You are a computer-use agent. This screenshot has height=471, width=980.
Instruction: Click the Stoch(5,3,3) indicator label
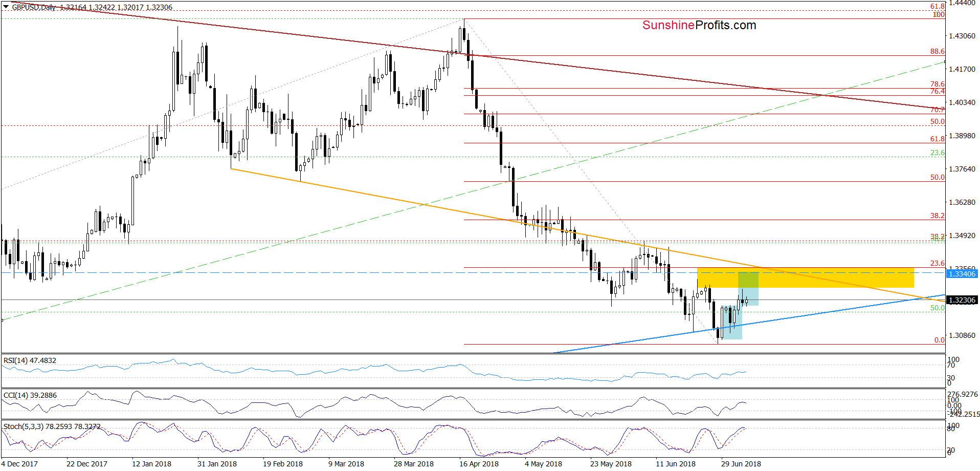(52, 426)
